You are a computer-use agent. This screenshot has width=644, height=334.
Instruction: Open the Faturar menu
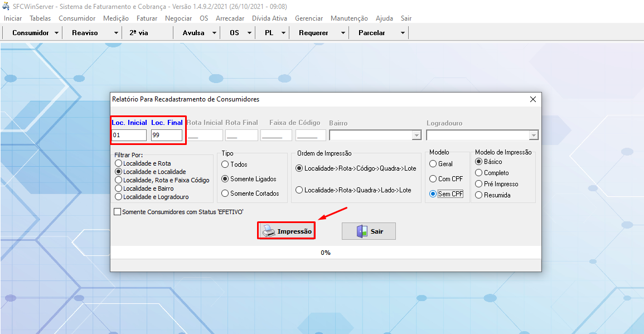click(147, 18)
